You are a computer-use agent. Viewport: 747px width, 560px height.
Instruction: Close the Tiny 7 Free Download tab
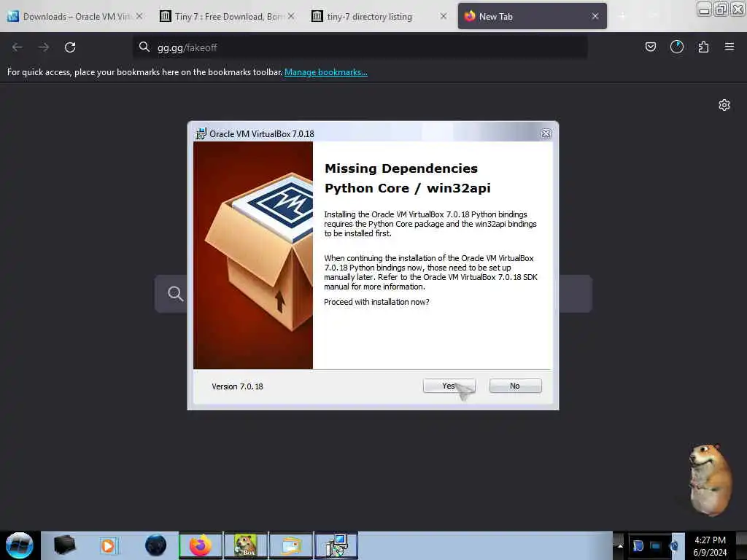tap(291, 16)
